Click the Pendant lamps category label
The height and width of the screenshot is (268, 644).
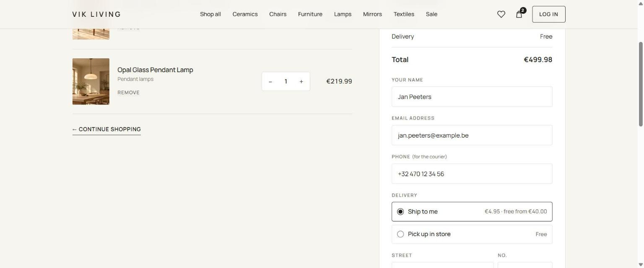coord(135,79)
